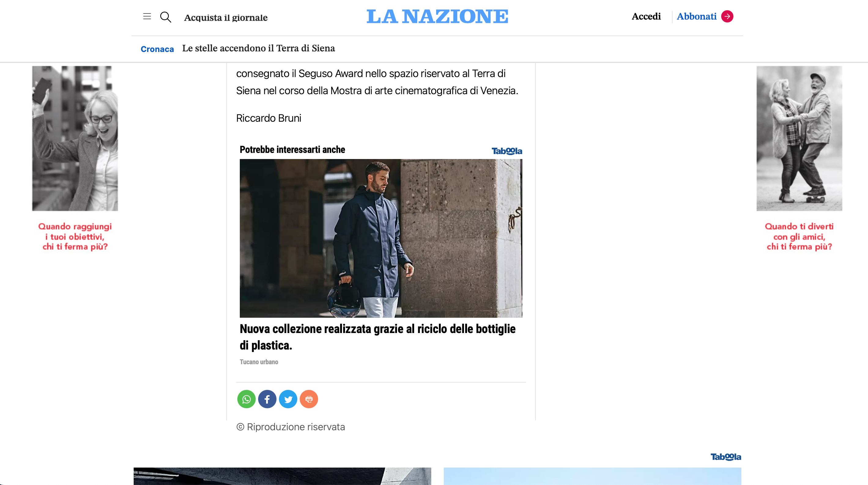
Task: Open left banner ad with woman cheering
Action: click(x=75, y=159)
